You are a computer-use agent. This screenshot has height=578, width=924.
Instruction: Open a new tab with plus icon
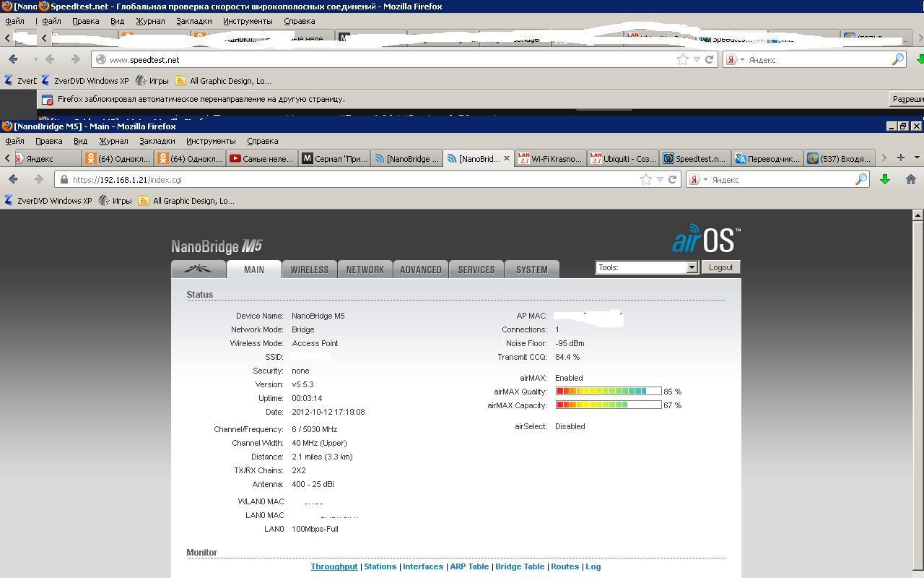(x=900, y=158)
